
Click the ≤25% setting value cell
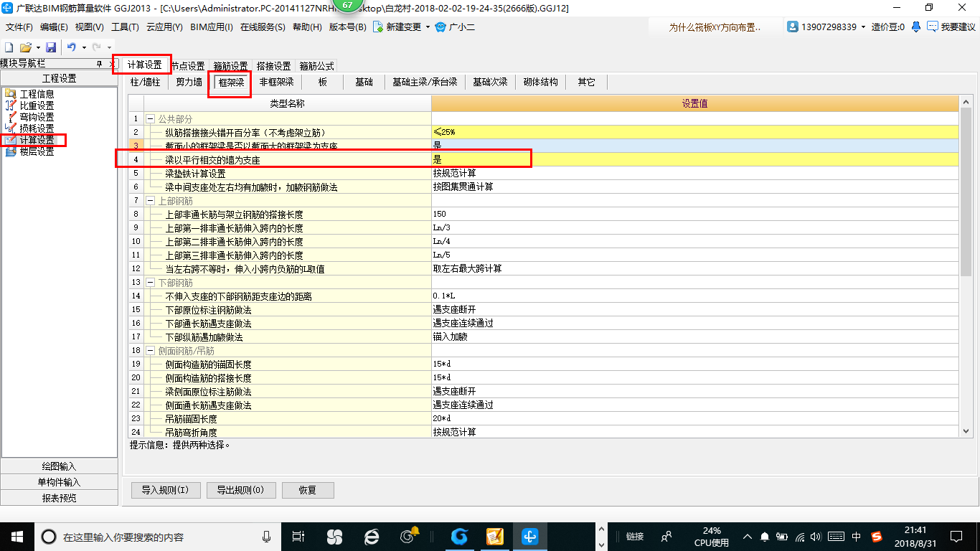(694, 132)
